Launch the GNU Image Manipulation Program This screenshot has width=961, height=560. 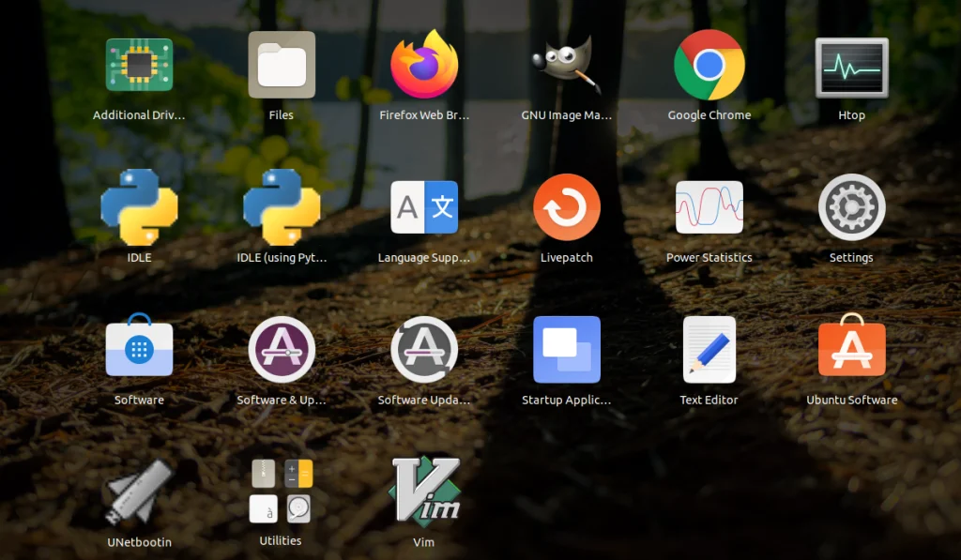coord(567,66)
